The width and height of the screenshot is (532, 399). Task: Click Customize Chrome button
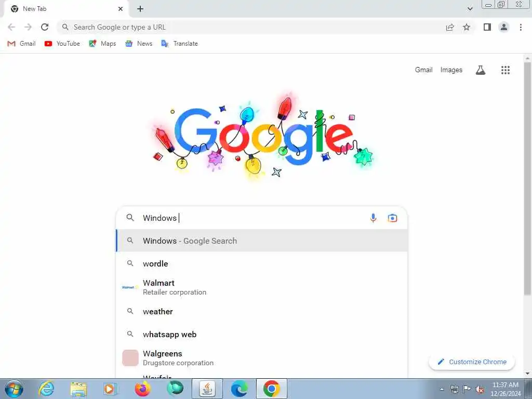tap(472, 362)
